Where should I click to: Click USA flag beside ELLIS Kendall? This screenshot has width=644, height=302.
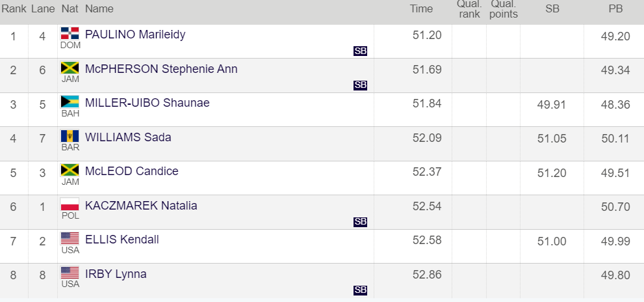pos(70,239)
